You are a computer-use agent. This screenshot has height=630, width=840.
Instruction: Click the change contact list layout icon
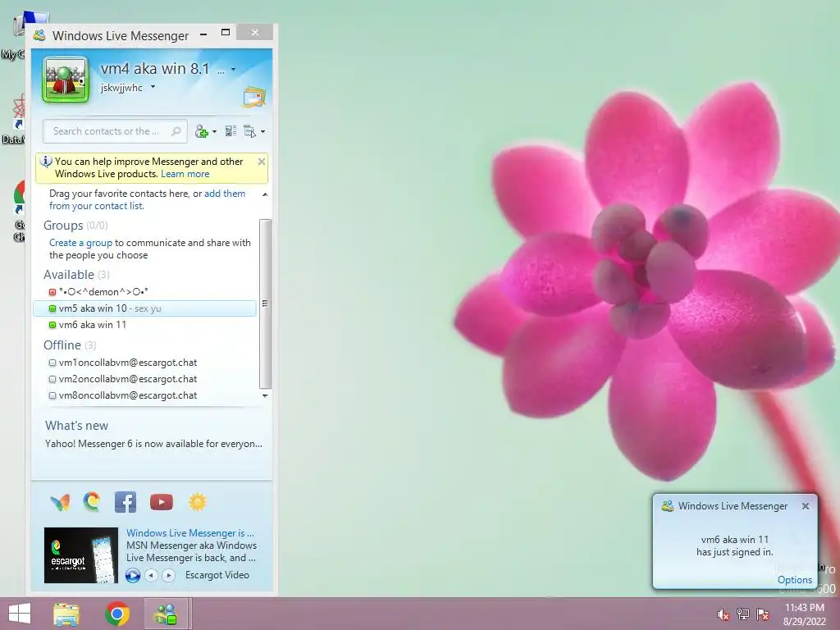[231, 130]
